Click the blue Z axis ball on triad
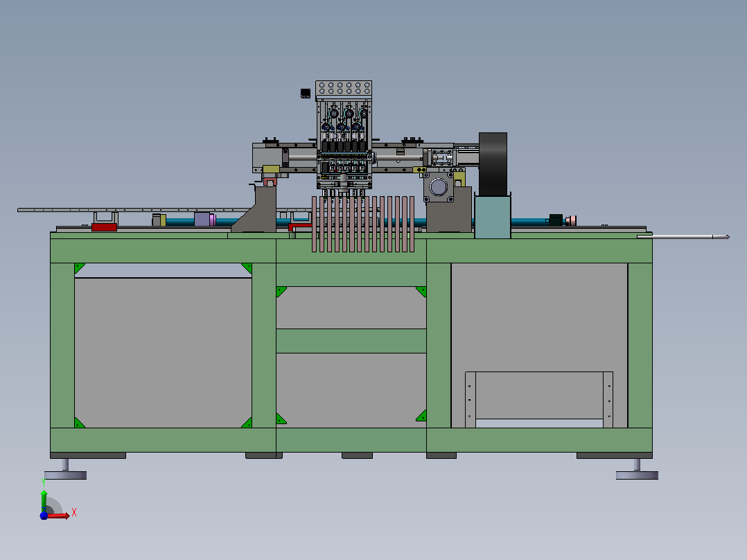Image resolution: width=747 pixels, height=560 pixels. tap(44, 516)
